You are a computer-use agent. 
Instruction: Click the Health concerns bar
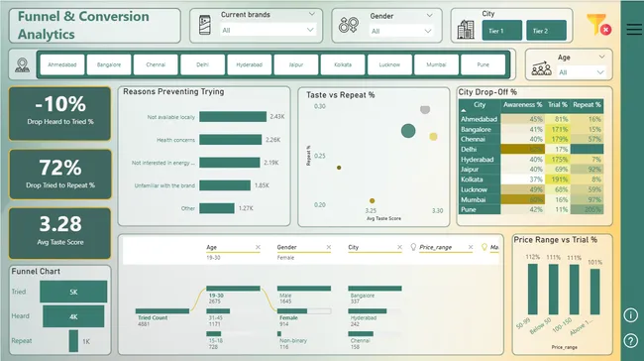point(231,140)
